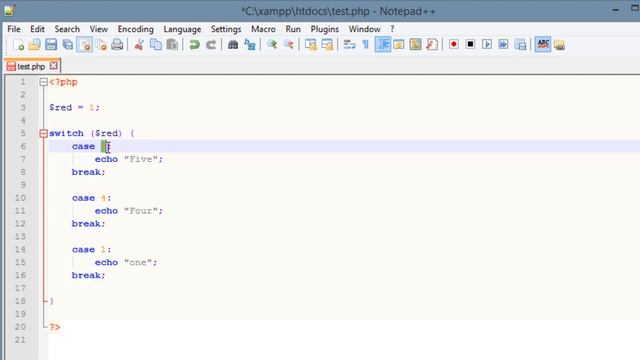The width and height of the screenshot is (640, 360).
Task: Place cursor on "switch ($red) {" line
Action: pos(91,133)
